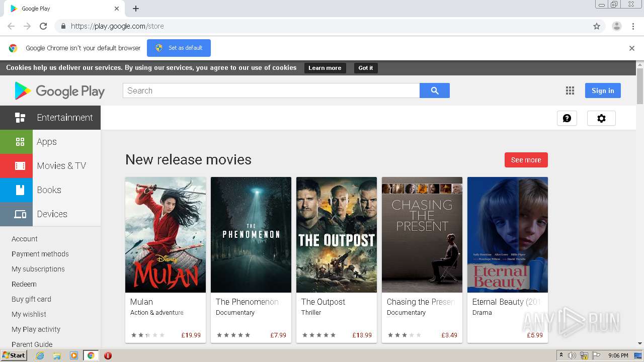This screenshot has height=362, width=644.
Task: Open the Chrome three-dot menu
Action: pyautogui.click(x=633, y=26)
